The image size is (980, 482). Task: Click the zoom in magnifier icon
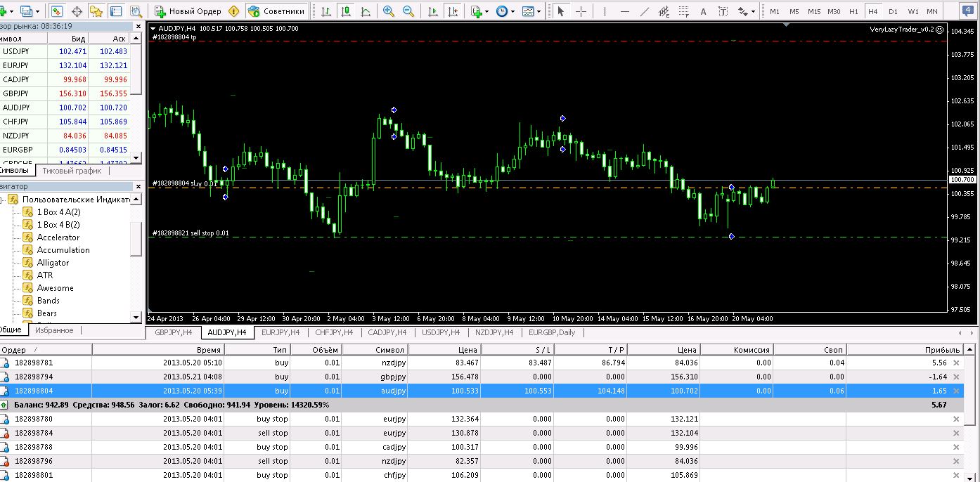(x=389, y=11)
